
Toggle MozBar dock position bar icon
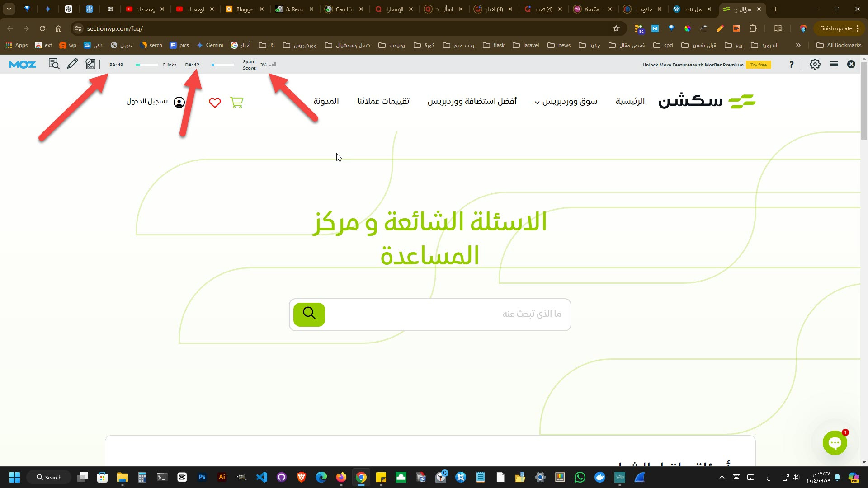[x=834, y=64]
